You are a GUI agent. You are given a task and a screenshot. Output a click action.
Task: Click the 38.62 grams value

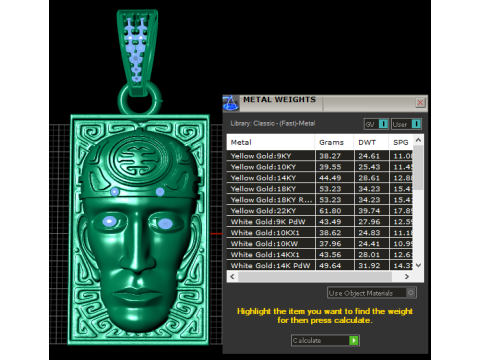pyautogui.click(x=330, y=233)
